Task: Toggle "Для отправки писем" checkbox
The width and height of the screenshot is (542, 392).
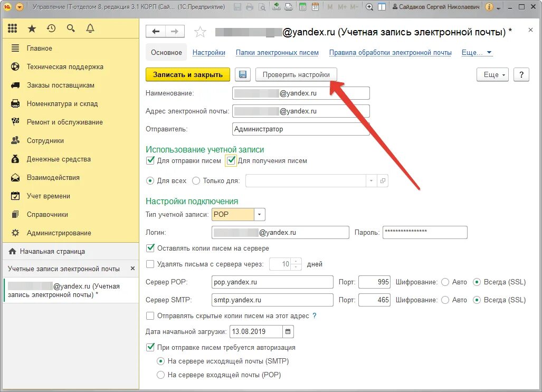Action: [150, 160]
